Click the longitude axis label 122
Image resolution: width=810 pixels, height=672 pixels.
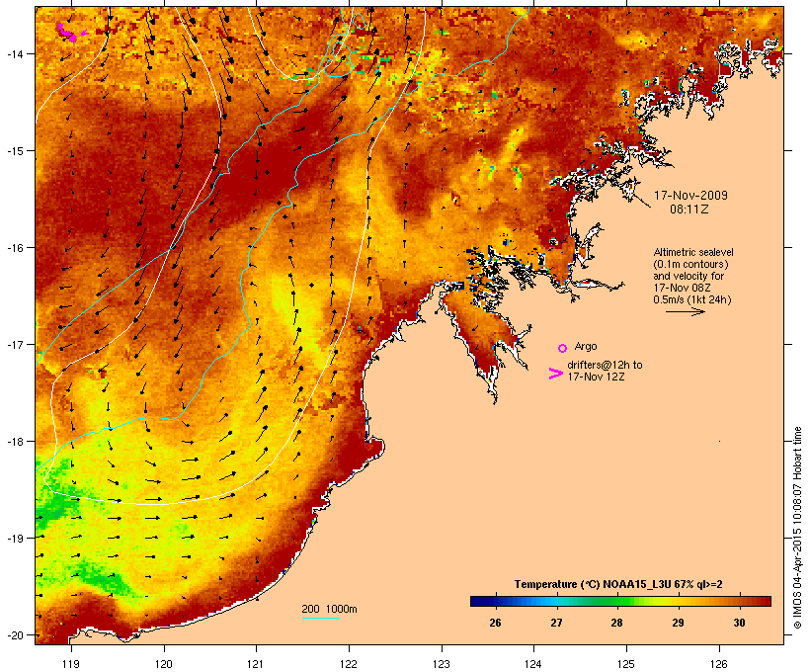pyautogui.click(x=349, y=664)
